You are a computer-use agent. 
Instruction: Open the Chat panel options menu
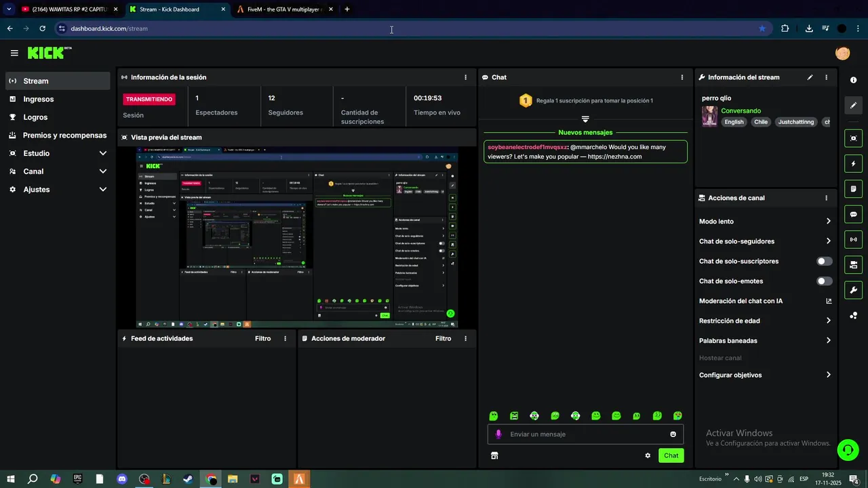point(682,77)
